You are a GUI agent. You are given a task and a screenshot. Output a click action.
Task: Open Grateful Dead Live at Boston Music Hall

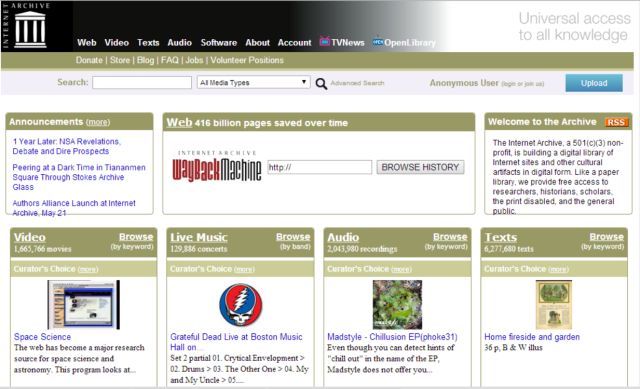tap(236, 342)
